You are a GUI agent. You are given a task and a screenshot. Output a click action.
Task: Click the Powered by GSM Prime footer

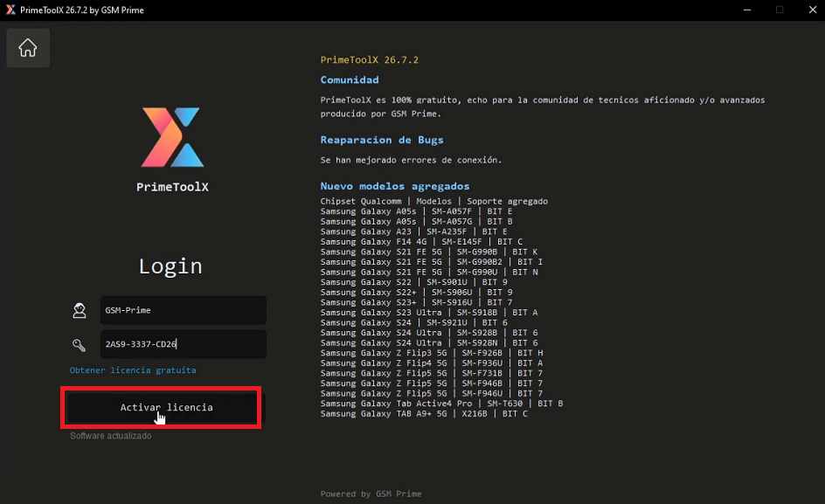tap(371, 494)
